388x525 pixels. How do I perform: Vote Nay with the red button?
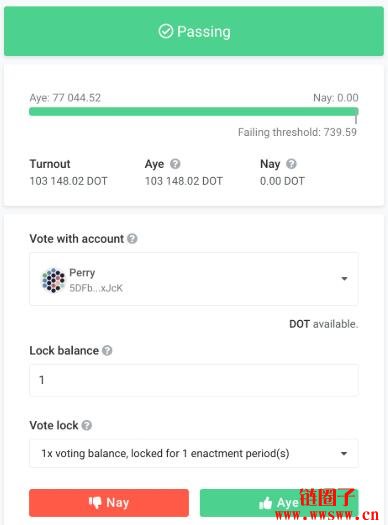[x=109, y=503]
